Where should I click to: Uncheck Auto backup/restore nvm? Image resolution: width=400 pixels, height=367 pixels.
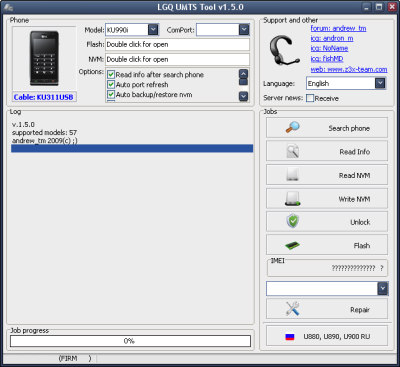(111, 94)
